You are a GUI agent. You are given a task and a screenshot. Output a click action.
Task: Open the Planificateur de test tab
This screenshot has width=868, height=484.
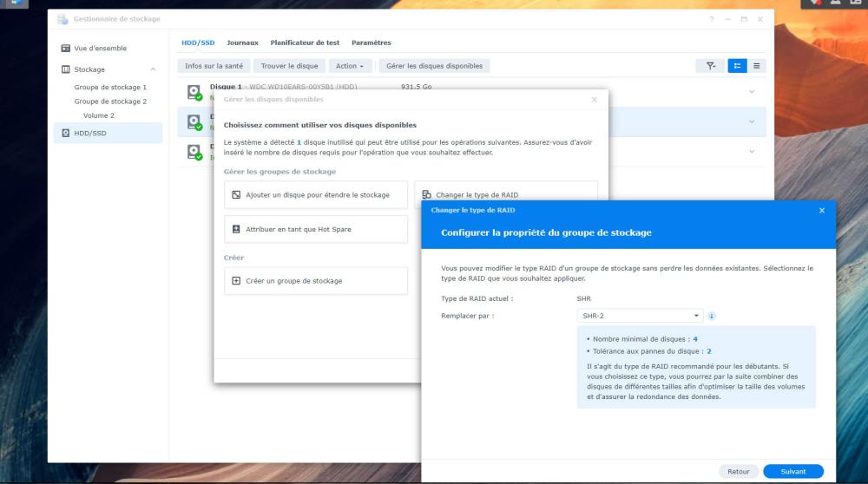click(x=305, y=43)
